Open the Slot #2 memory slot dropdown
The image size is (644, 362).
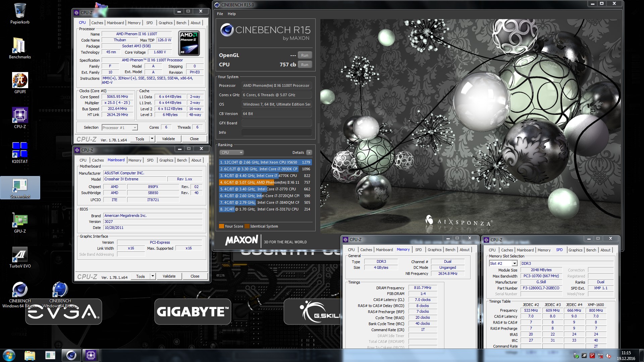(503, 263)
